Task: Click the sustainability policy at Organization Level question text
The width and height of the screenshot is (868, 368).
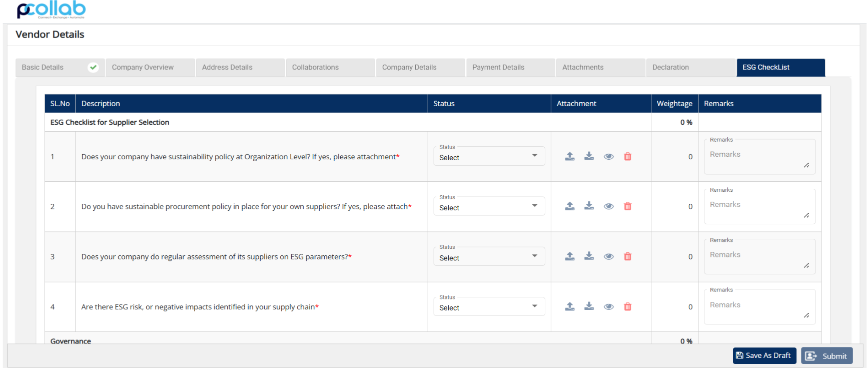Action: (240, 157)
